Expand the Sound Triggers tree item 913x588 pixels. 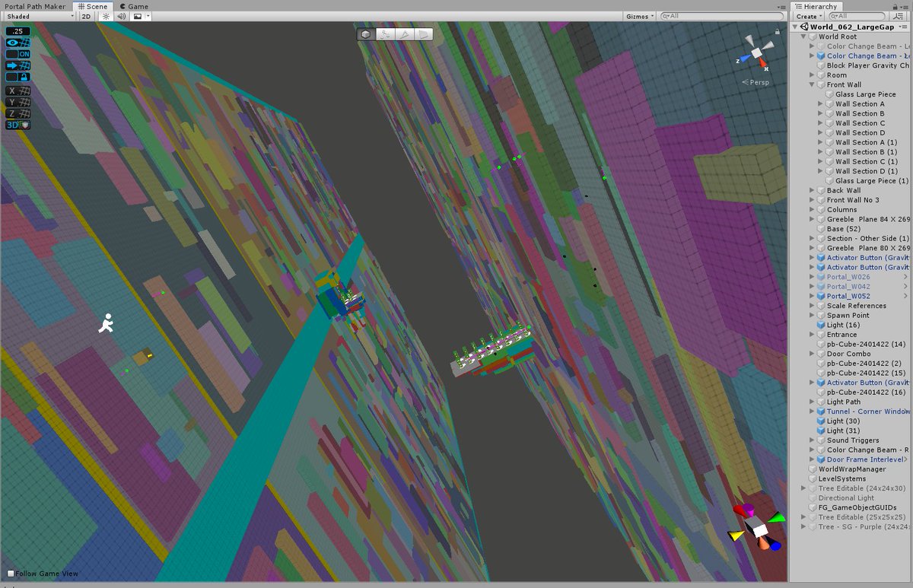(813, 440)
